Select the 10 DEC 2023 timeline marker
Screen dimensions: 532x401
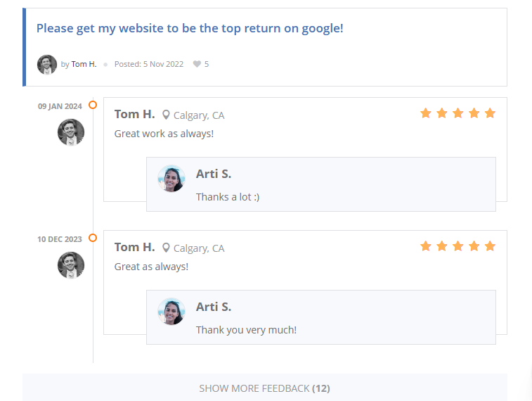[x=93, y=238]
